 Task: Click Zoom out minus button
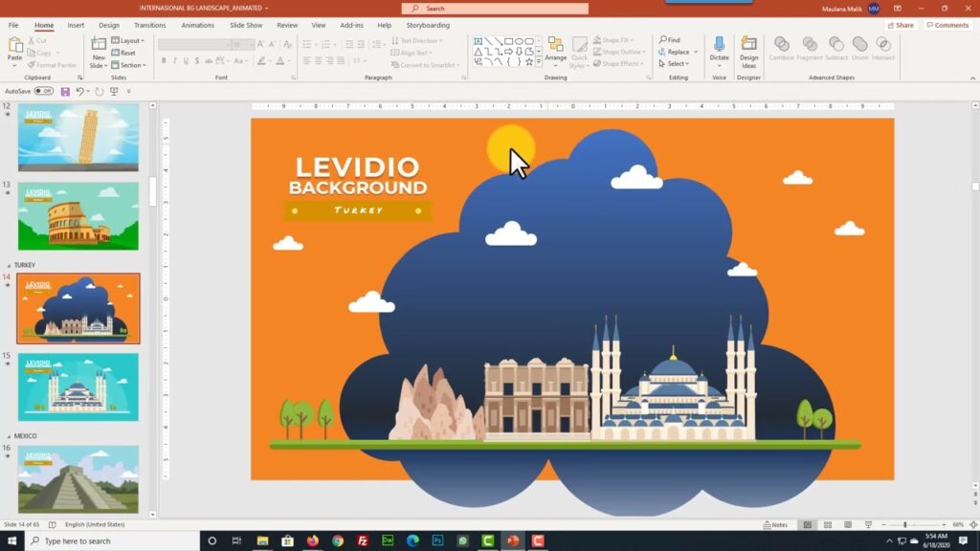pos(883,525)
